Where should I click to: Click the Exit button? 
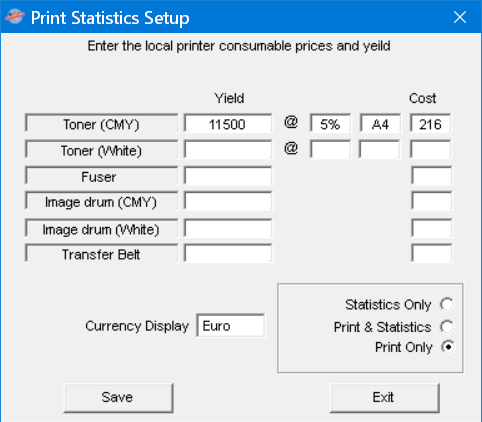385,398
